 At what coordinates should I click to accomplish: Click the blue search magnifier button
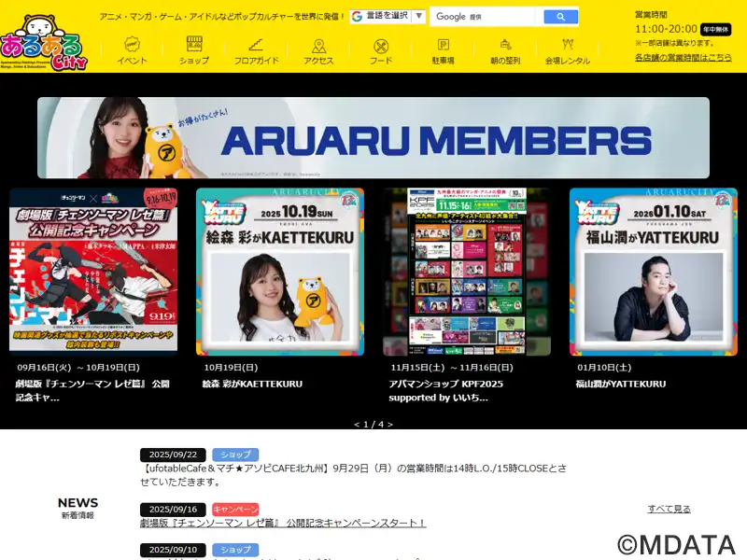(561, 17)
